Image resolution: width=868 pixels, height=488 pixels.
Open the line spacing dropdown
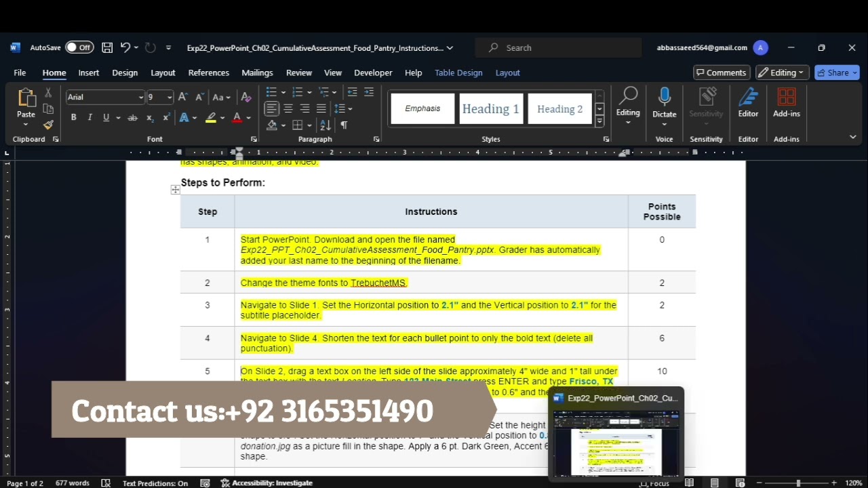350,108
